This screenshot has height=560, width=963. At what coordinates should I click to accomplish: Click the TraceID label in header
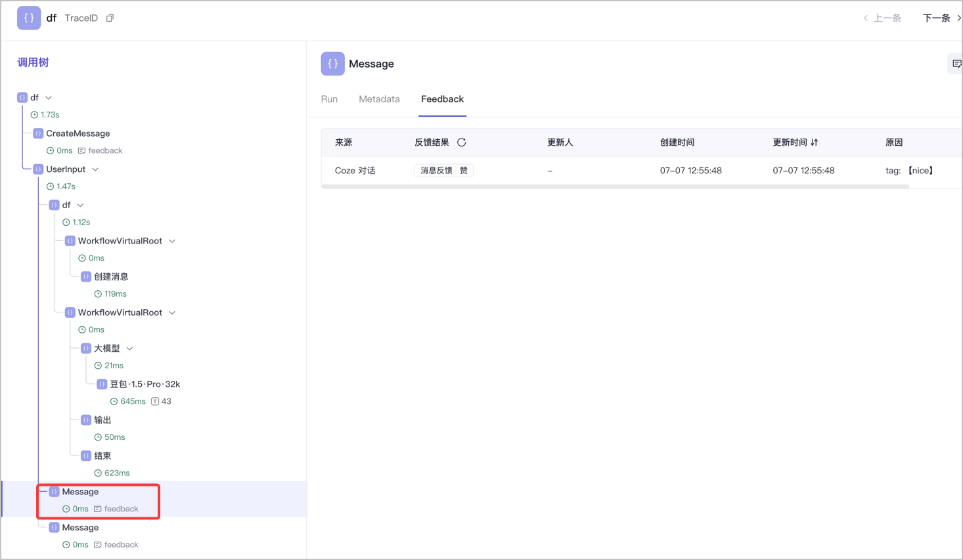[x=81, y=18]
